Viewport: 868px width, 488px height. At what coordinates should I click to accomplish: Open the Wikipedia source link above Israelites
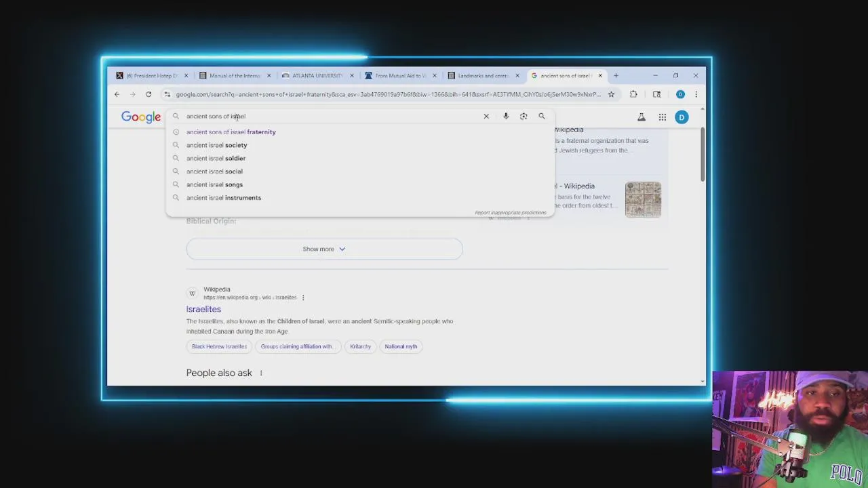point(241,293)
